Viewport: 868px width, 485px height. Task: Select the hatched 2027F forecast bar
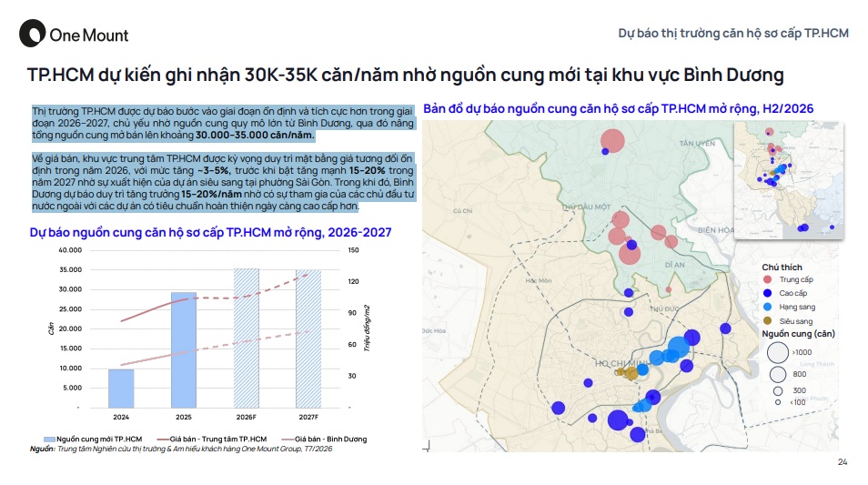point(308,338)
